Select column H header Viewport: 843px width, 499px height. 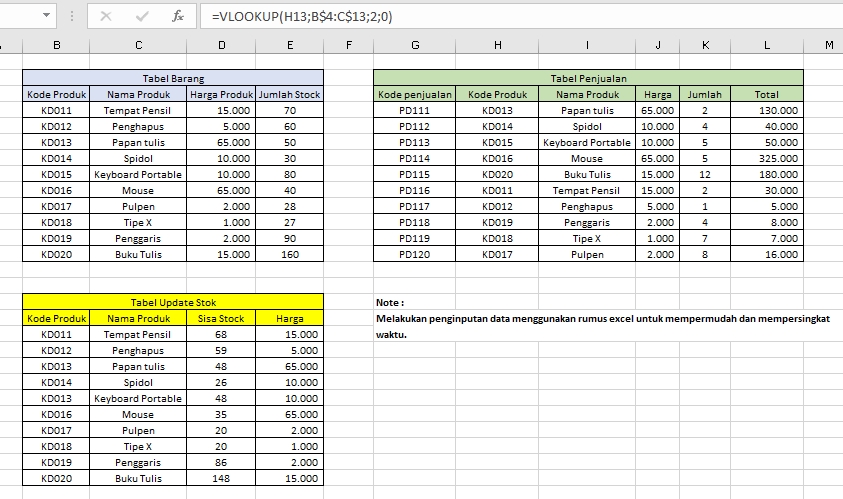pyautogui.click(x=497, y=45)
